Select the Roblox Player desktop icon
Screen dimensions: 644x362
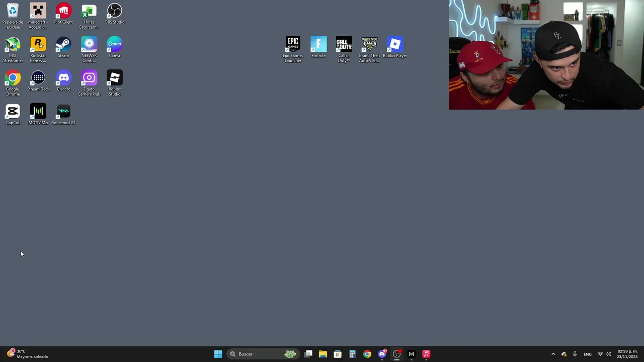[x=395, y=48]
